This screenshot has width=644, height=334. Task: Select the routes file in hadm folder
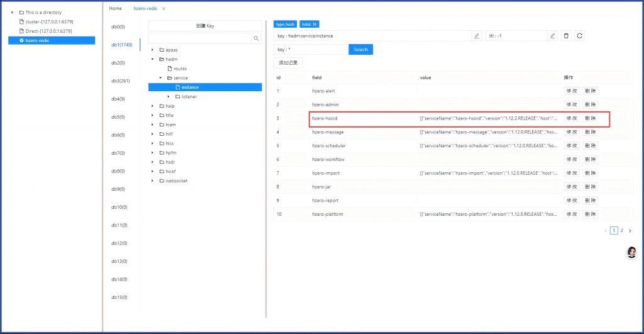pos(180,69)
